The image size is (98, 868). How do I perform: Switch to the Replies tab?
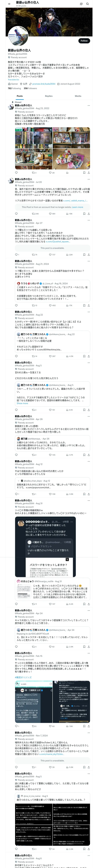[49, 96]
